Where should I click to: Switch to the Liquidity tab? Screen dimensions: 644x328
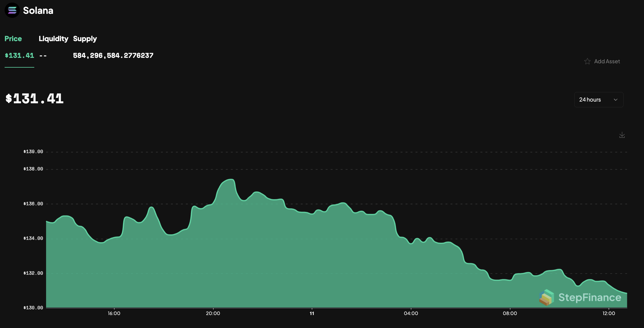(x=53, y=39)
